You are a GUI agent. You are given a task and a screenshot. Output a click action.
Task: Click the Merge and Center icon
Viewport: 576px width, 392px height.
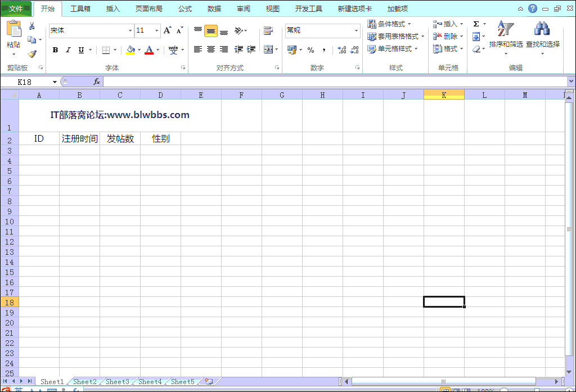point(268,49)
